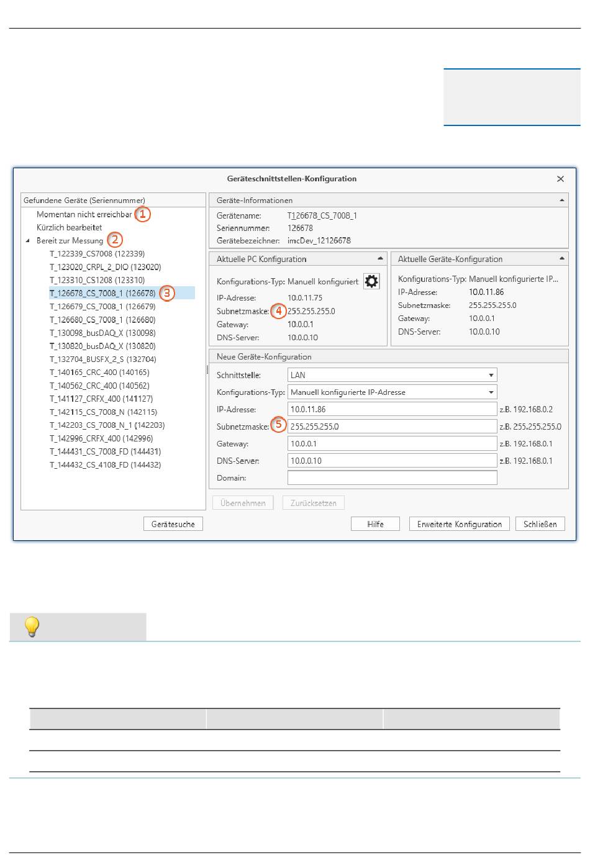The height and width of the screenshot is (868, 590).
Task: Click the empty Domain text field
Action: (x=392, y=478)
